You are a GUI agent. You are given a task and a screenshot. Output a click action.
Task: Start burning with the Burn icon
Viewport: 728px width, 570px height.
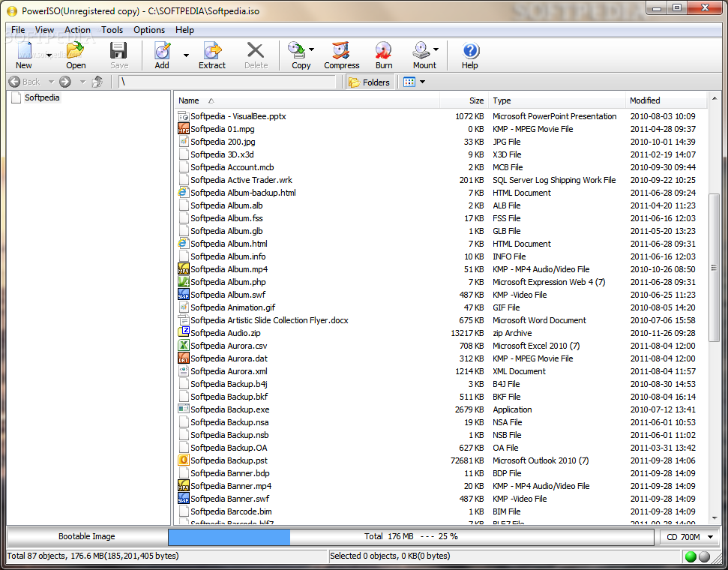(384, 51)
